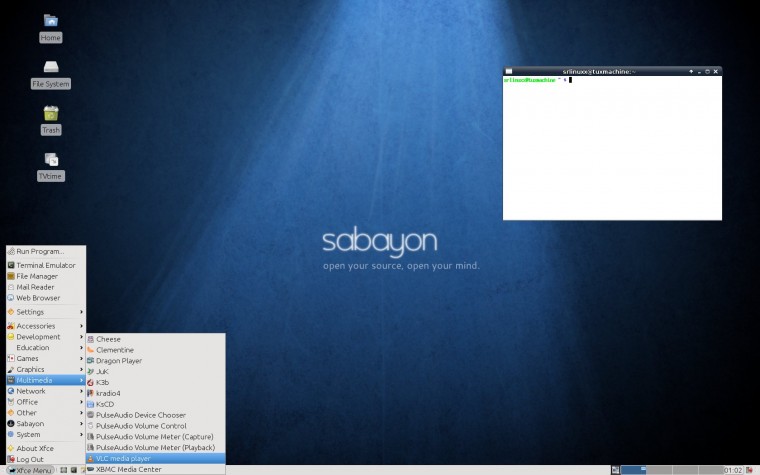Launch XBMC Media Center

click(156, 469)
